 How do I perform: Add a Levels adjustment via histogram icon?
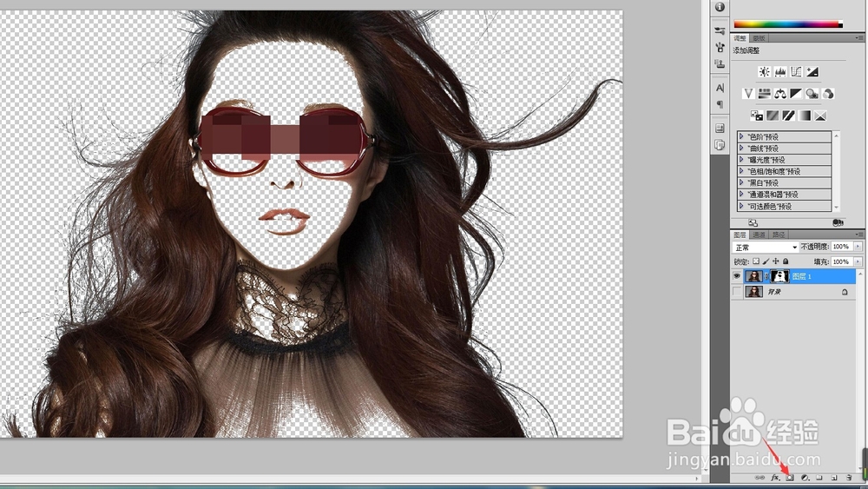pos(780,72)
